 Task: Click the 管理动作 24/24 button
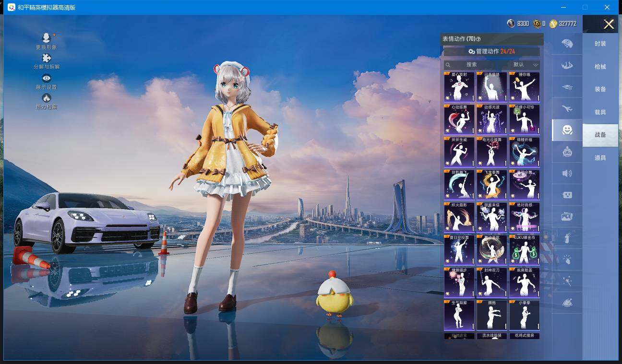click(x=491, y=51)
